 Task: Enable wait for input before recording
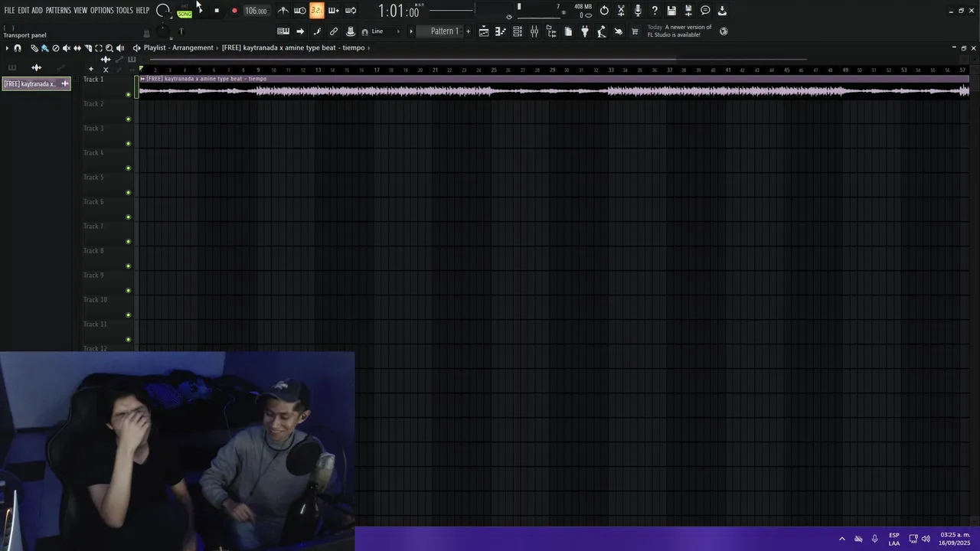pyautogui.click(x=299, y=11)
